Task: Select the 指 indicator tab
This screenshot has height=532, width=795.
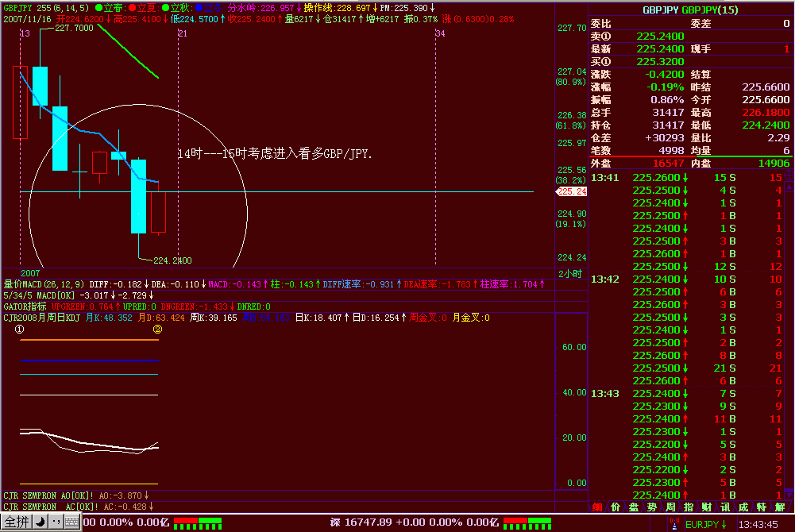Action: coord(689,507)
